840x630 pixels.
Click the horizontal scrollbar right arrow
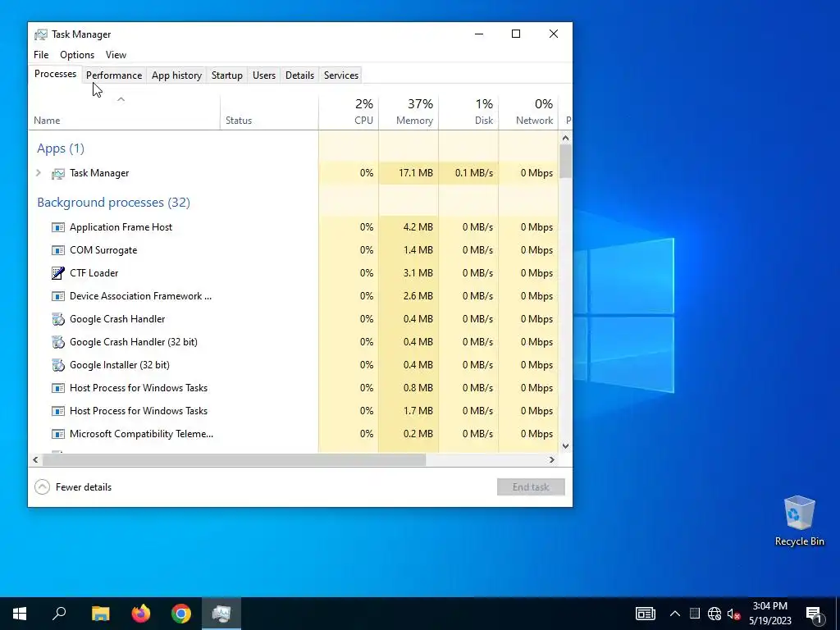pyautogui.click(x=552, y=459)
